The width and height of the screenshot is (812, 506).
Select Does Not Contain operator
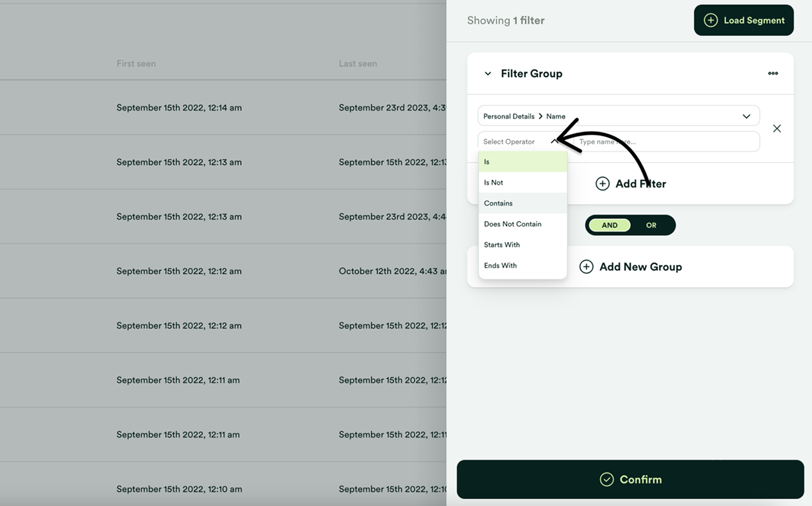tap(512, 223)
